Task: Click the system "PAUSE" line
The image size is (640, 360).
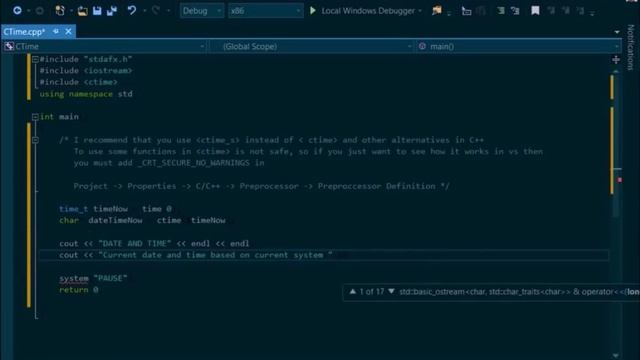Action: 93,278
